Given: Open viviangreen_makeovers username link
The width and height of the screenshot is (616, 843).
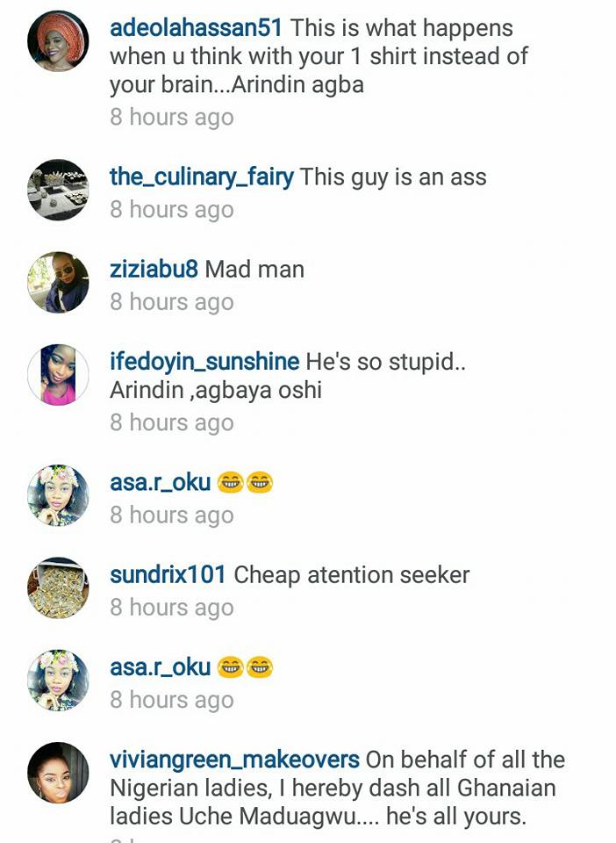Looking at the screenshot, I should pos(234,760).
